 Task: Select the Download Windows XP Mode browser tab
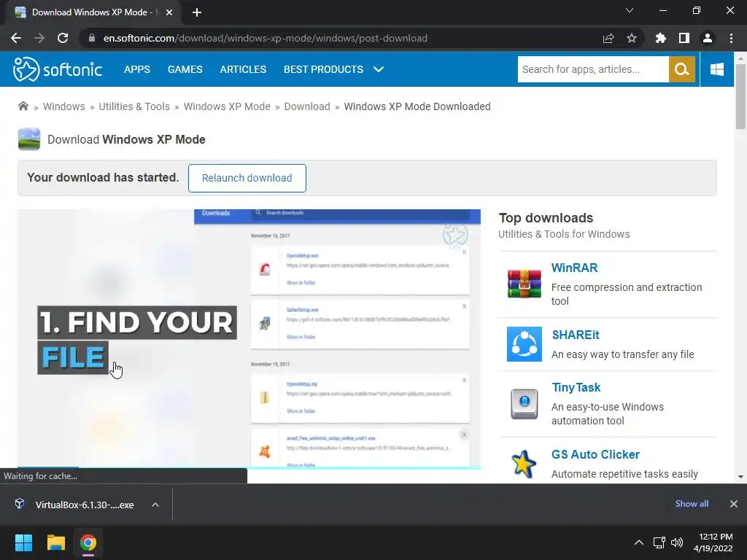coord(94,12)
